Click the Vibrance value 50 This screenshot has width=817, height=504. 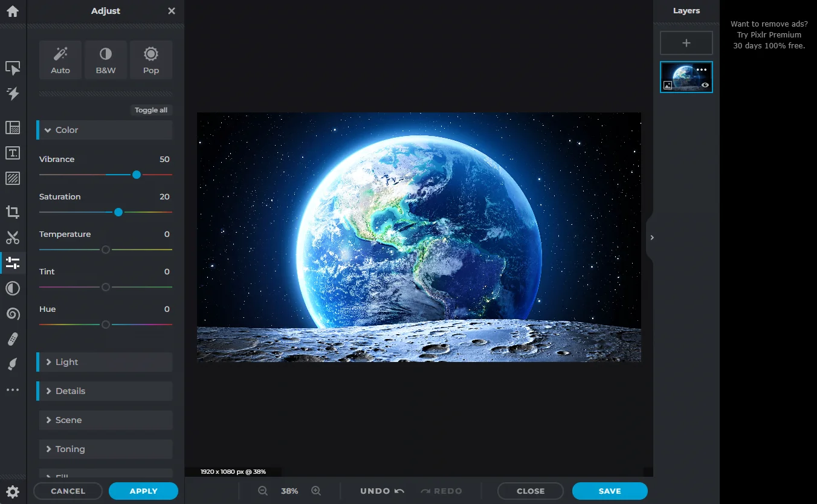pos(164,160)
